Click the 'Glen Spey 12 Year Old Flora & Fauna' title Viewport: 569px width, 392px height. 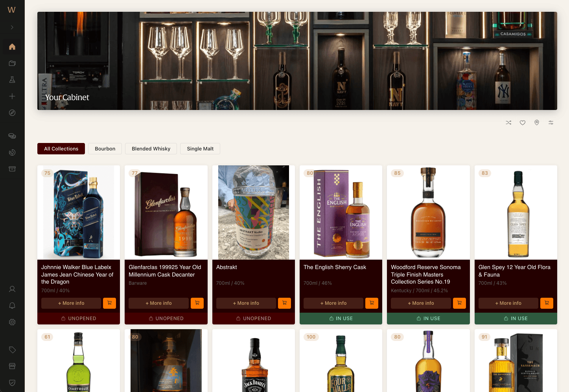coord(514,271)
